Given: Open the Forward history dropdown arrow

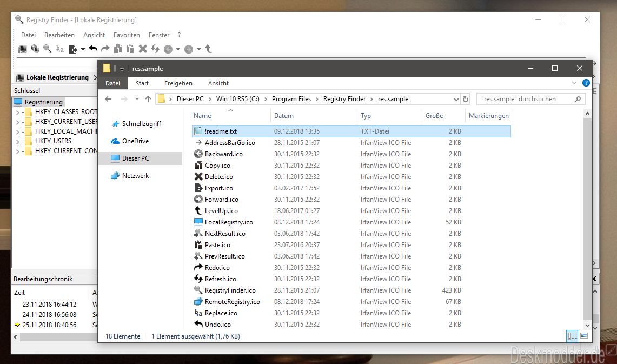Looking at the screenshot, I should 198,49.
